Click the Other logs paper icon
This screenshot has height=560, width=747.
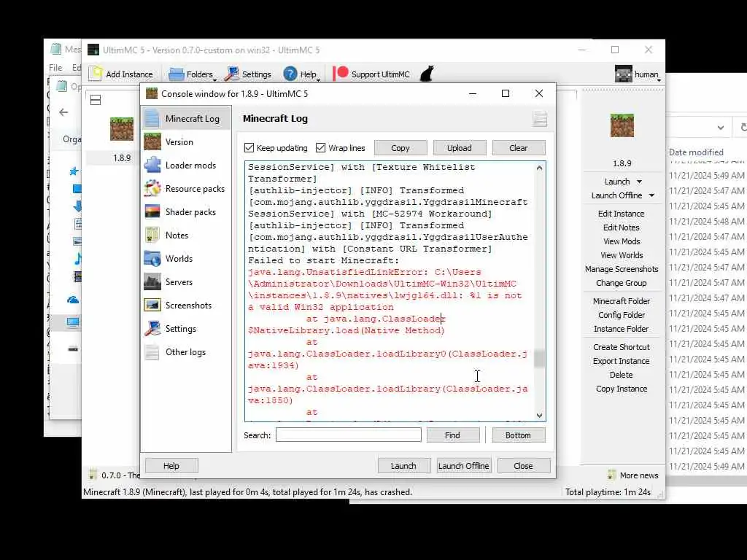pos(152,352)
